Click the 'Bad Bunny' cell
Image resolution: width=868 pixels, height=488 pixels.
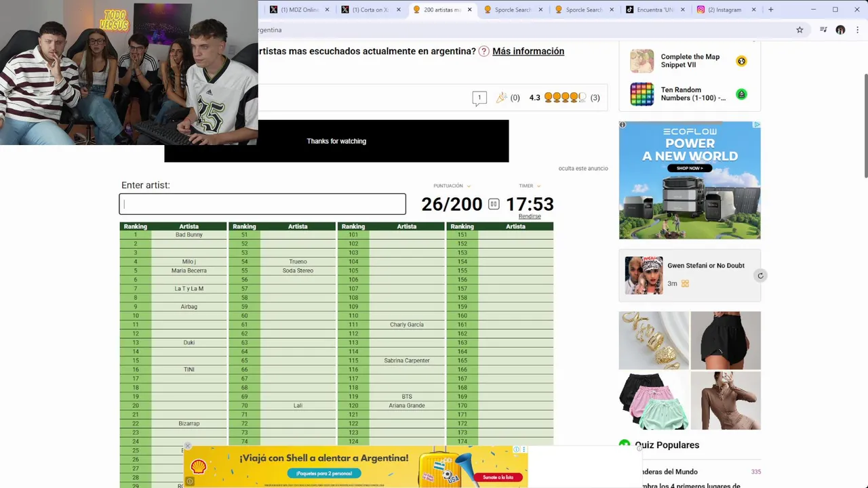tap(189, 235)
